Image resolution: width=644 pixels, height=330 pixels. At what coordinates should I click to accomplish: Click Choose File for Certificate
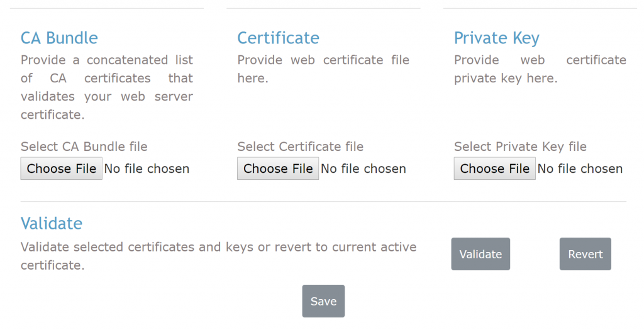278,168
